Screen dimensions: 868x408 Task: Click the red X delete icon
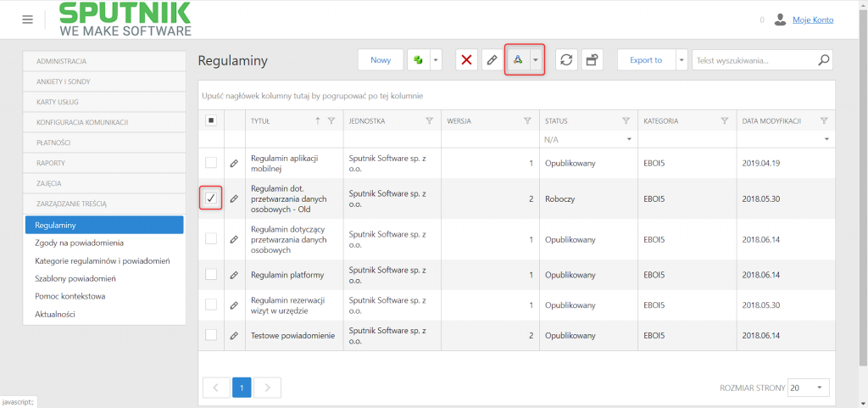(467, 60)
